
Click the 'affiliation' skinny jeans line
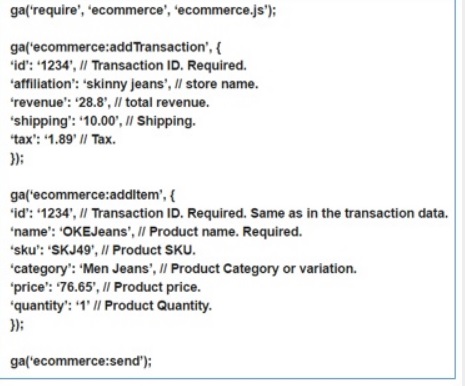click(x=134, y=84)
